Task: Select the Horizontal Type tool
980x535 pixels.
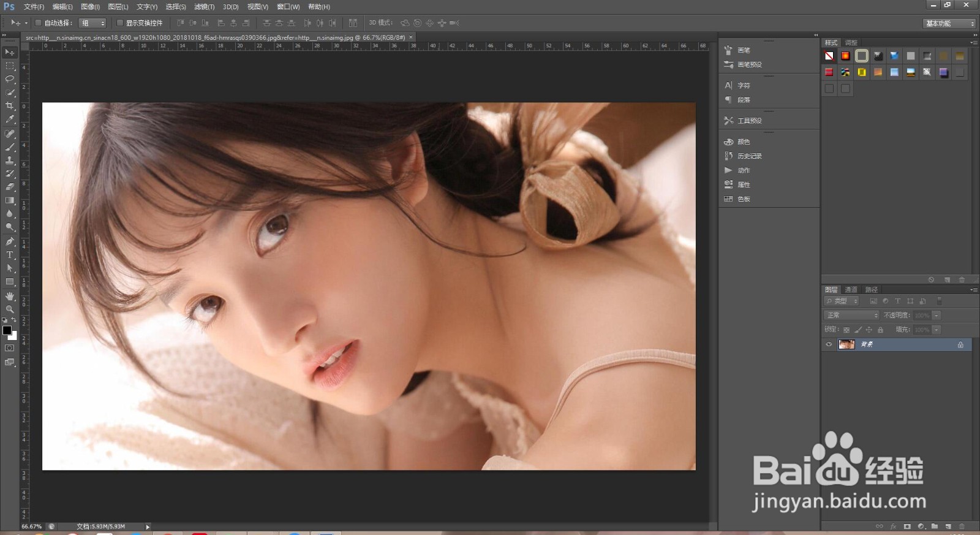Action: click(x=10, y=255)
